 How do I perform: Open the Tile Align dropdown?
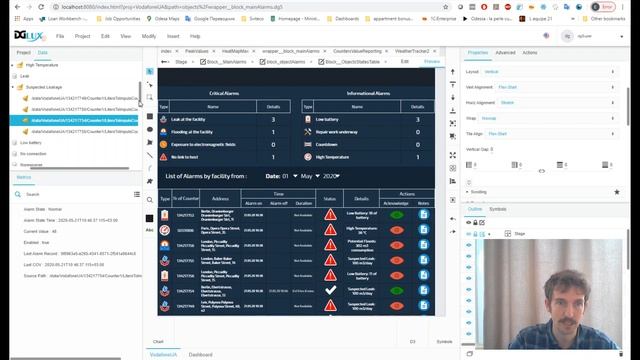pyautogui.click(x=551, y=134)
